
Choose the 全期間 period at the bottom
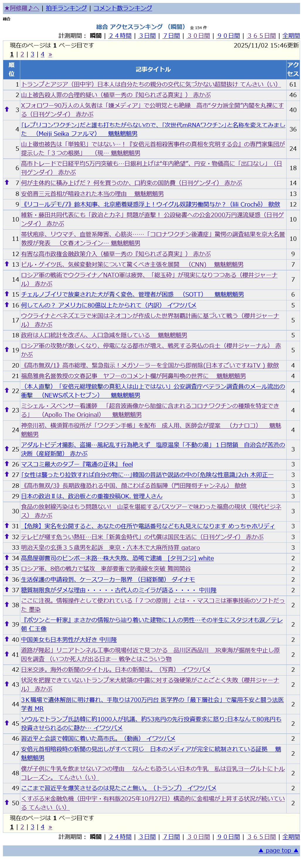[291, 837]
